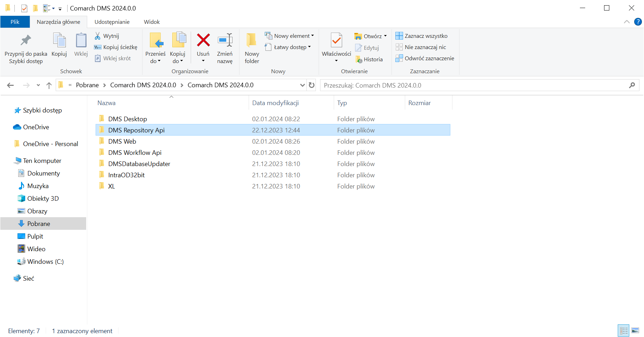Expand address bar history dropdown

(303, 85)
